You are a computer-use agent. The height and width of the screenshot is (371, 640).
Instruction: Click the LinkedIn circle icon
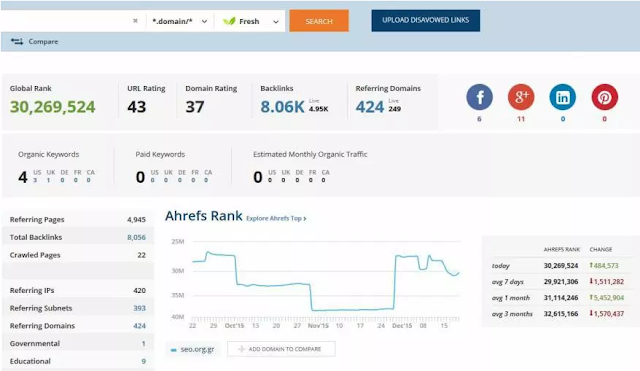click(x=562, y=97)
